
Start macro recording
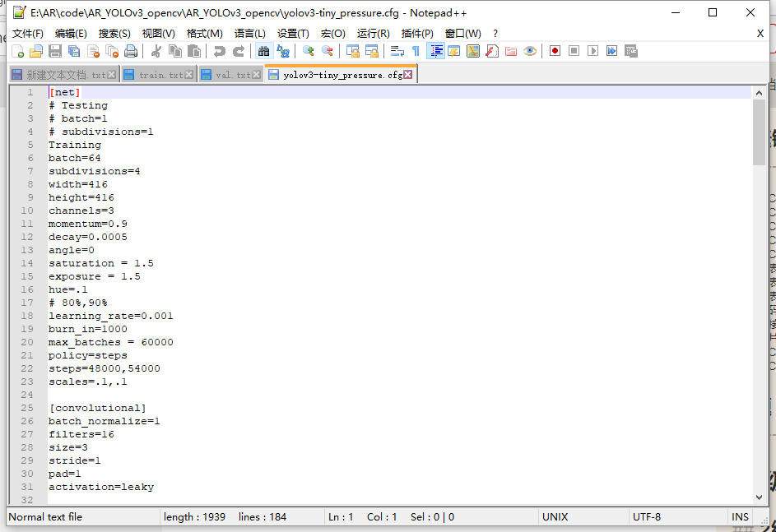tap(553, 50)
